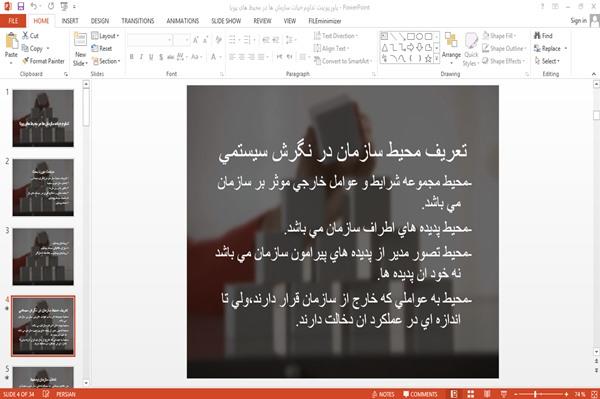
Task: Clear all formatting icon
Action: pyautogui.click(x=218, y=40)
